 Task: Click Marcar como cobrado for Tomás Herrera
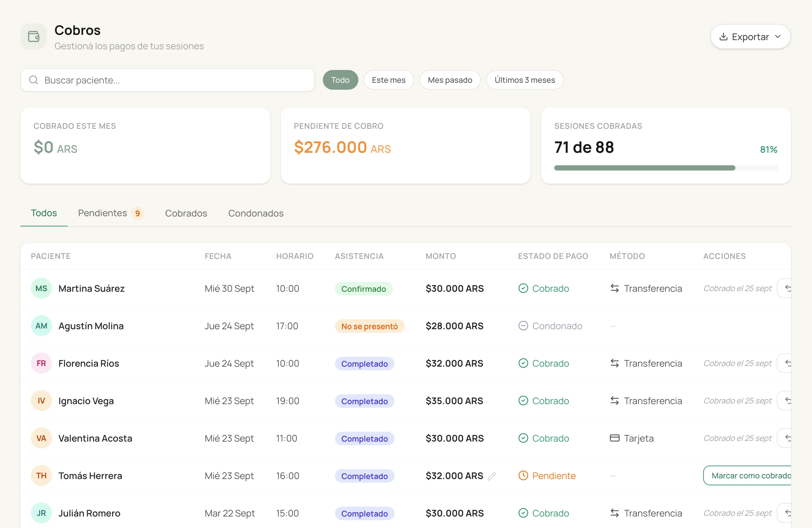click(x=747, y=476)
